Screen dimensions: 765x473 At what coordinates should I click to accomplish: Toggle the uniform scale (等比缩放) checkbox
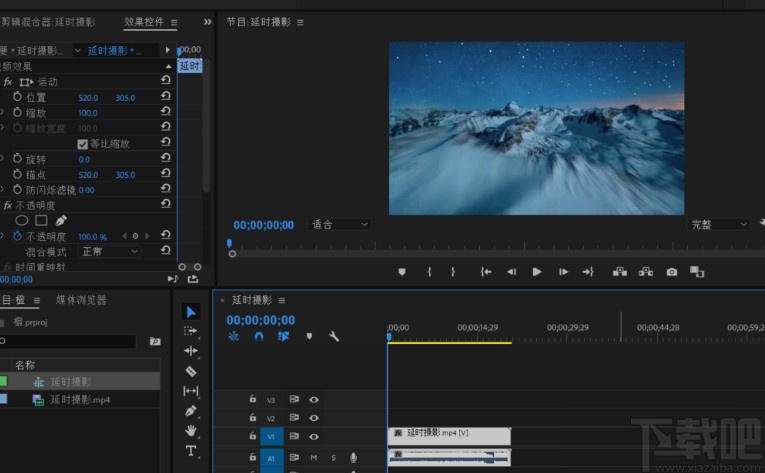(83, 144)
